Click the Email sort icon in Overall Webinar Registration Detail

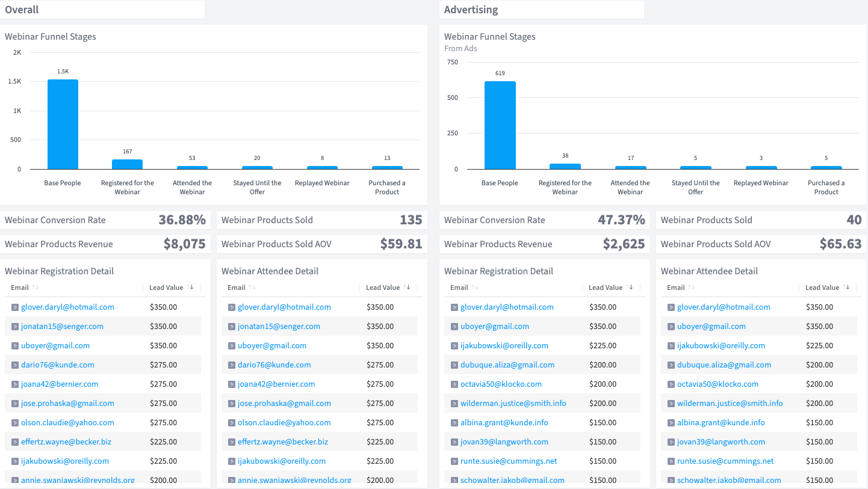(34, 288)
